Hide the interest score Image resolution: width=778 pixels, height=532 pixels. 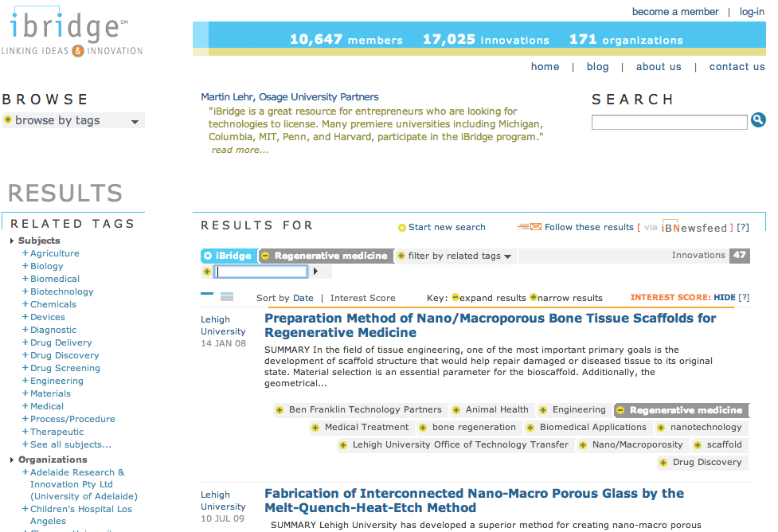click(725, 297)
